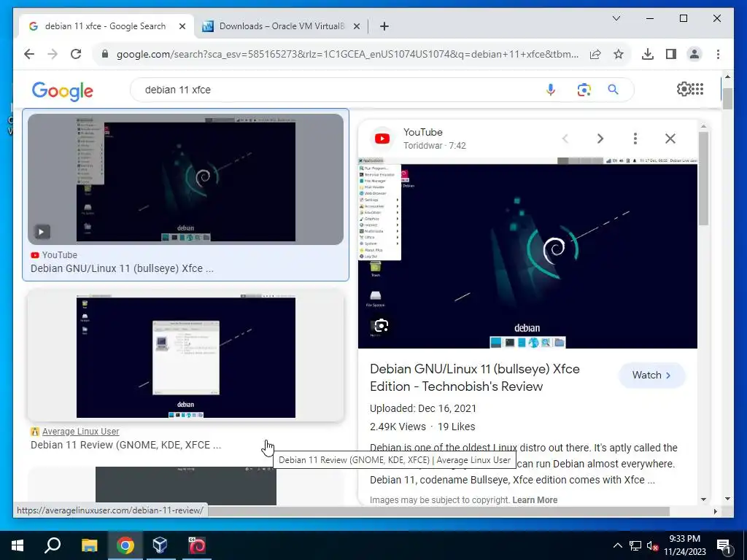
Task: Open VirtualBox from the taskbar
Action: click(x=160, y=545)
